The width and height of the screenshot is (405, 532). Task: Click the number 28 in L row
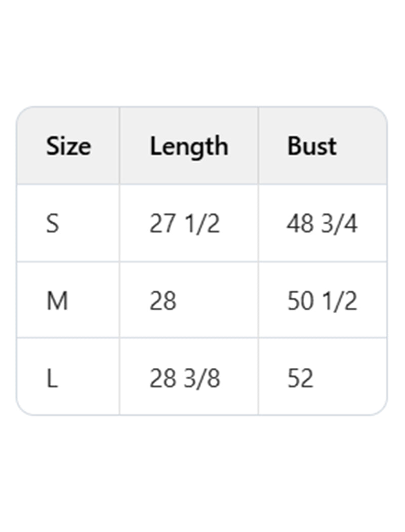pyautogui.click(x=163, y=378)
